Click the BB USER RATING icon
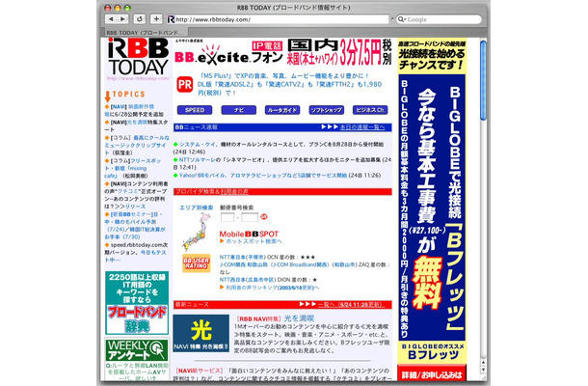Image resolution: width=588 pixels, height=386 pixels. [x=196, y=263]
